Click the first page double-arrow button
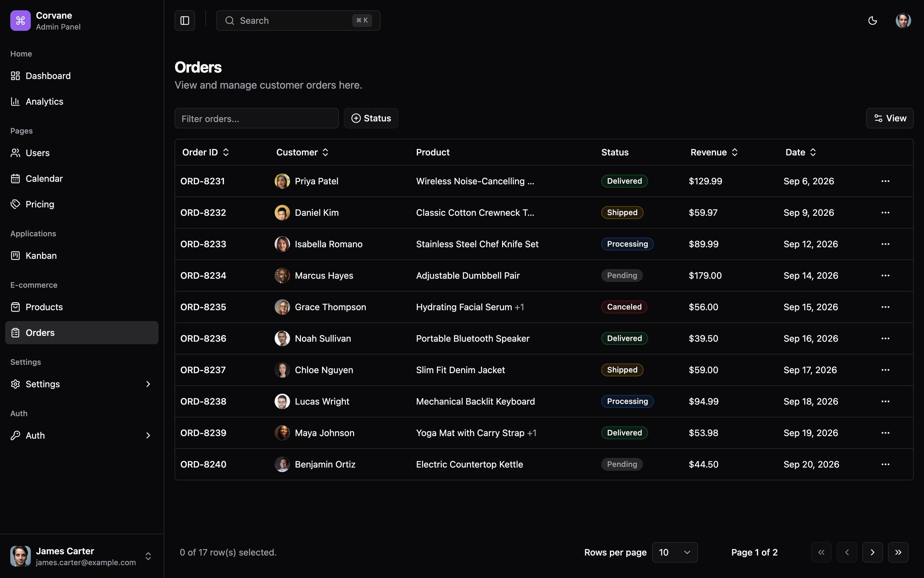The height and width of the screenshot is (578, 924). pyautogui.click(x=821, y=552)
